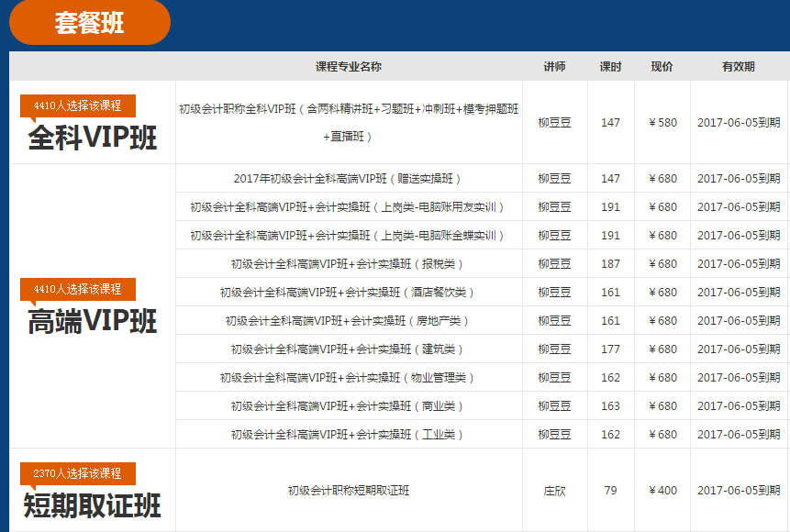This screenshot has width=790, height=532.
Task: Click the ¥400 price
Action: click(662, 490)
